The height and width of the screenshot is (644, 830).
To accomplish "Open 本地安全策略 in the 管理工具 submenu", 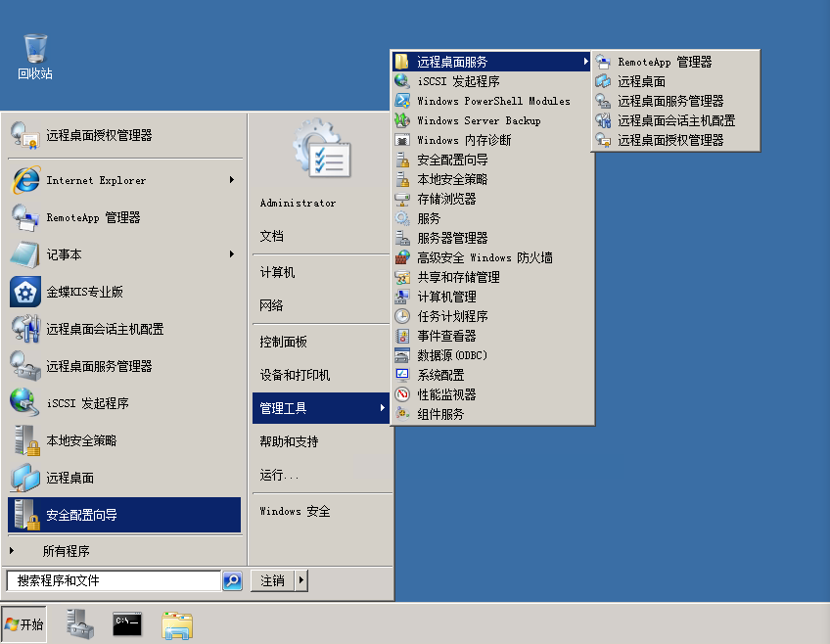I will 491,179.
